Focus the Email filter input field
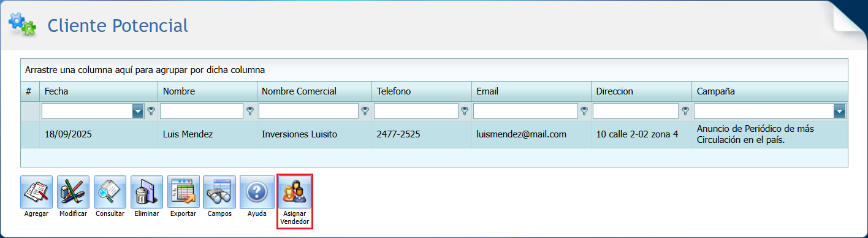 (x=525, y=111)
